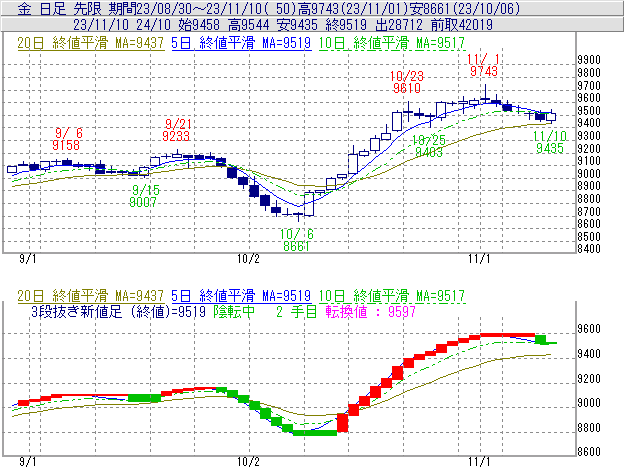Screen dimensions: 624x475
Task: Click the 9/21 9233 peak label
Action: pyautogui.click(x=177, y=130)
